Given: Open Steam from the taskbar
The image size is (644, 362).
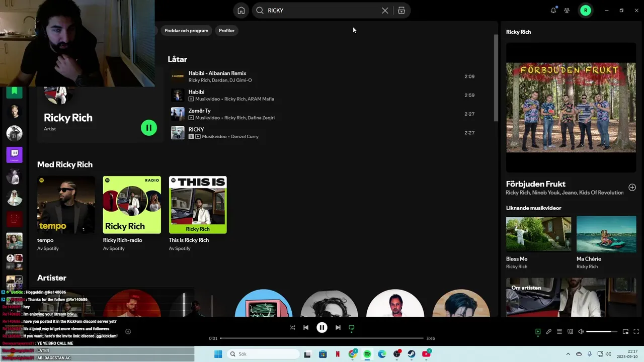Looking at the screenshot, I should pyautogui.click(x=412, y=354).
